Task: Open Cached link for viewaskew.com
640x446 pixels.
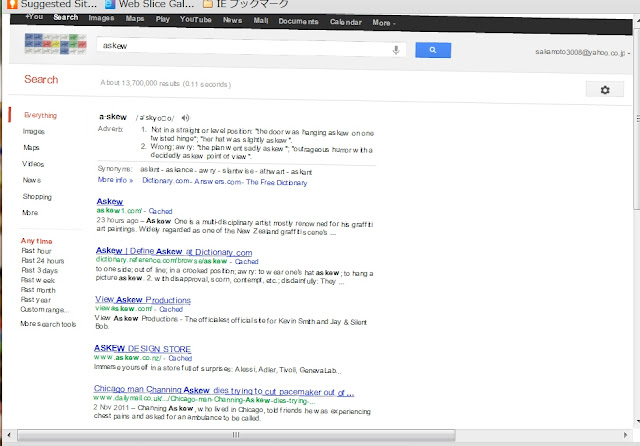Action: 171,309
